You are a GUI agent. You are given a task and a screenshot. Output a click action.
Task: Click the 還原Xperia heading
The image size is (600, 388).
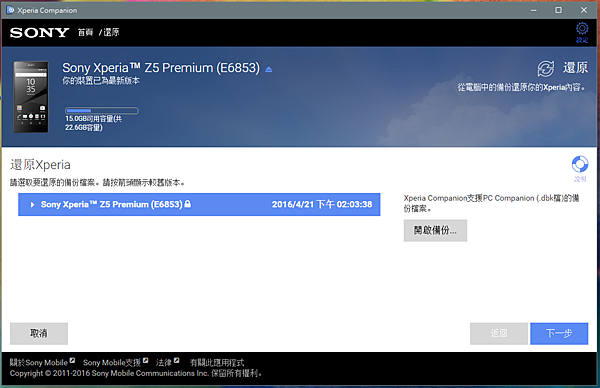[x=40, y=165]
